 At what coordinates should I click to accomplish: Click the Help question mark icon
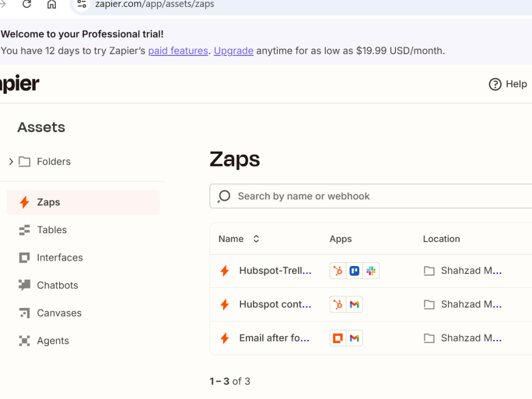[495, 84]
